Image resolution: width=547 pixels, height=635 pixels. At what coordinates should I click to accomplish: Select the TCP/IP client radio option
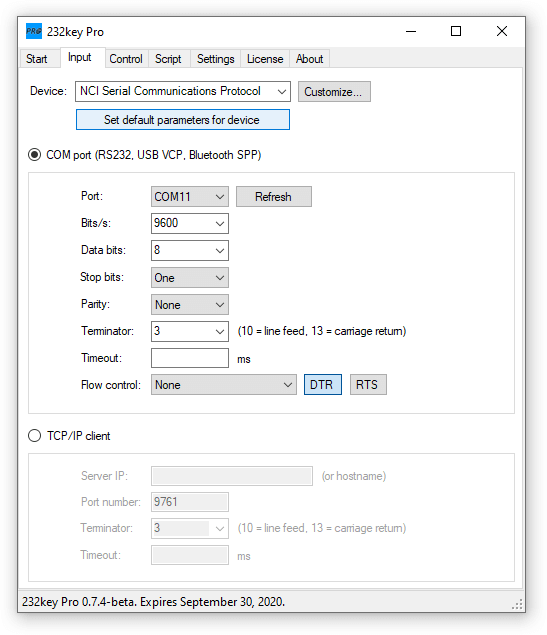34,436
